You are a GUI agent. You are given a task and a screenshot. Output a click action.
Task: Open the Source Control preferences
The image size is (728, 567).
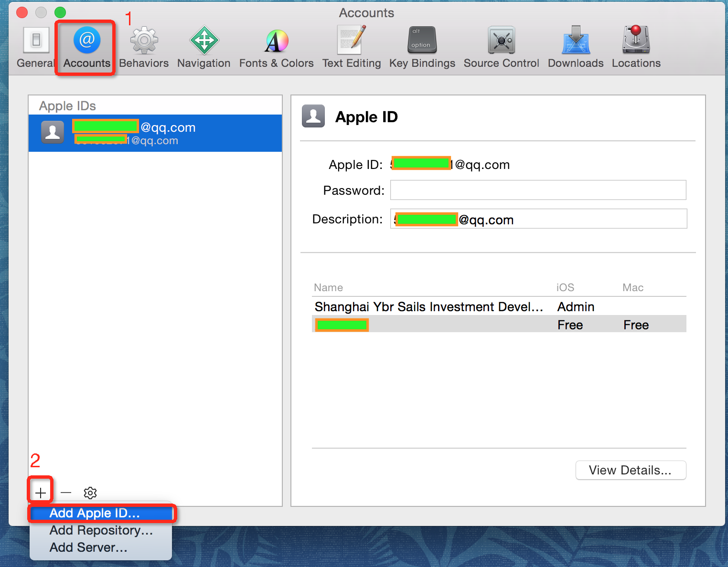[501, 48]
